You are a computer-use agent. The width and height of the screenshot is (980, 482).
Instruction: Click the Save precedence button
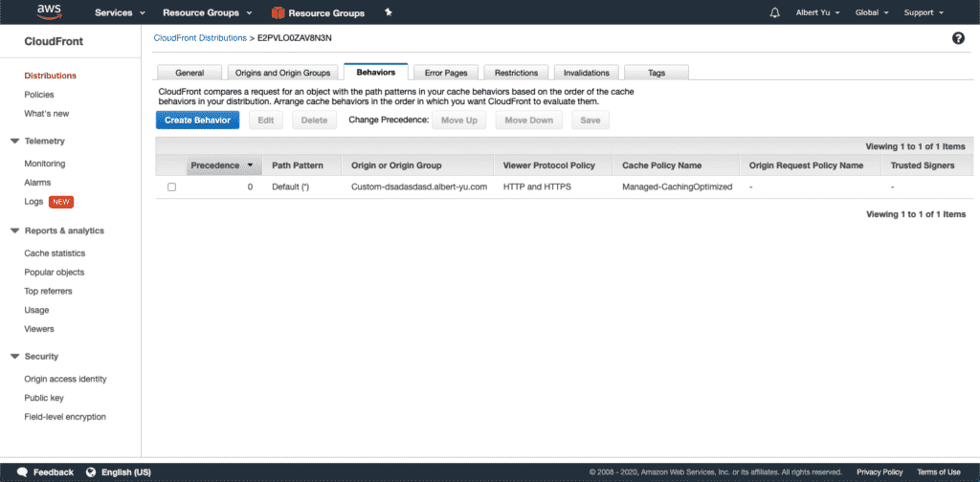pos(590,120)
